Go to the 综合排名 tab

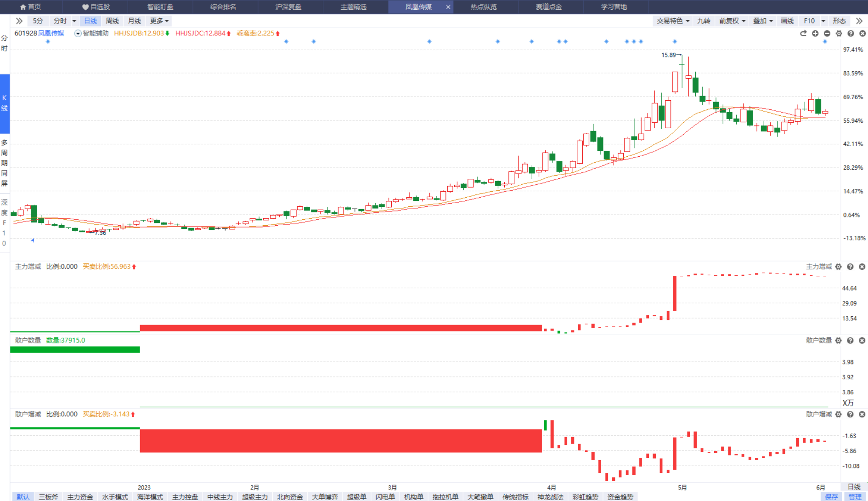[223, 7]
